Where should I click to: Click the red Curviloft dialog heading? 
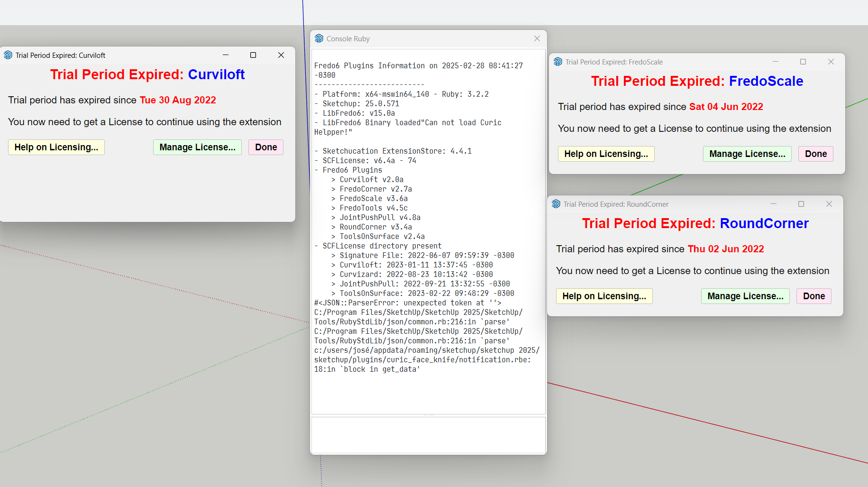pos(147,74)
